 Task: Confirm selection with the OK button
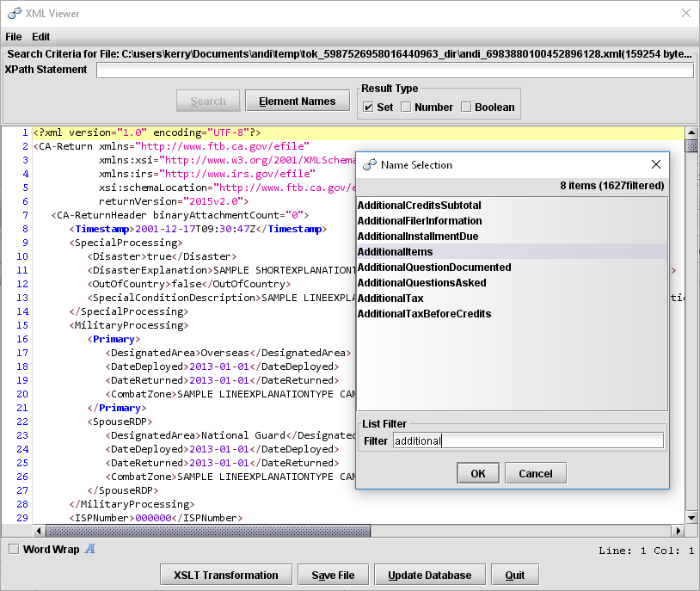click(x=478, y=473)
